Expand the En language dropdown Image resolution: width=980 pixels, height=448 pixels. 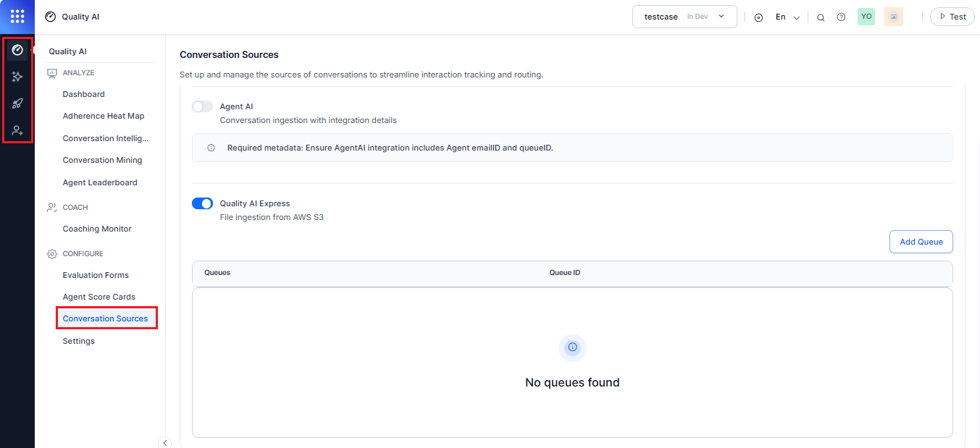(x=787, y=17)
